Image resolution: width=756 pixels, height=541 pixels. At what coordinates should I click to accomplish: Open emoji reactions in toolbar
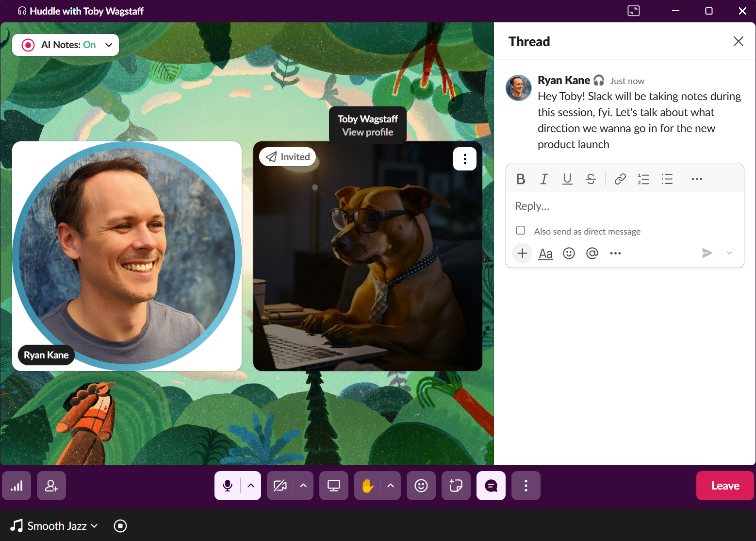pyautogui.click(x=421, y=486)
